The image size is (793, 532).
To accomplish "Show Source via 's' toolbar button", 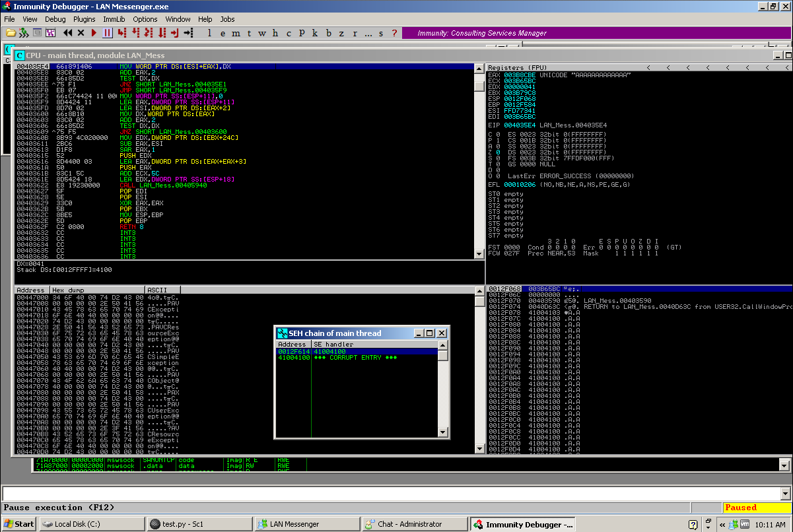I will coord(381,32).
